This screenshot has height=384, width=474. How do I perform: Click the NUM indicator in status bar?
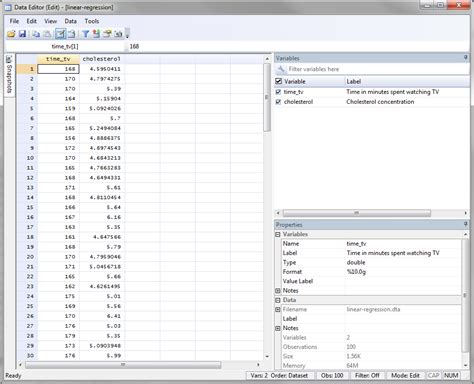point(451,375)
